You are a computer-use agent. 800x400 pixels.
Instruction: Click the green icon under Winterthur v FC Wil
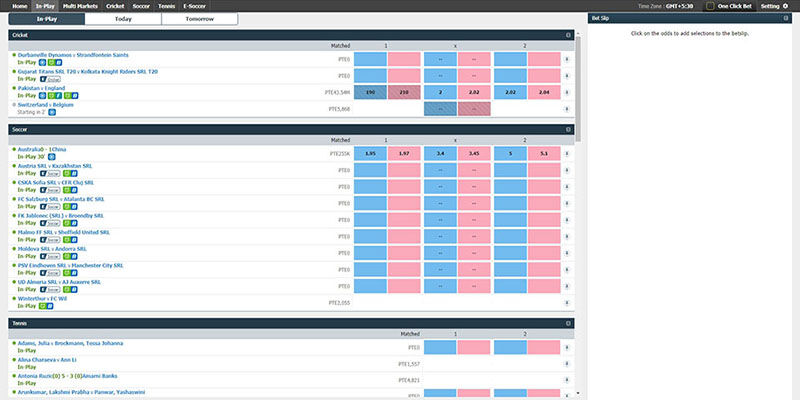(x=42, y=306)
